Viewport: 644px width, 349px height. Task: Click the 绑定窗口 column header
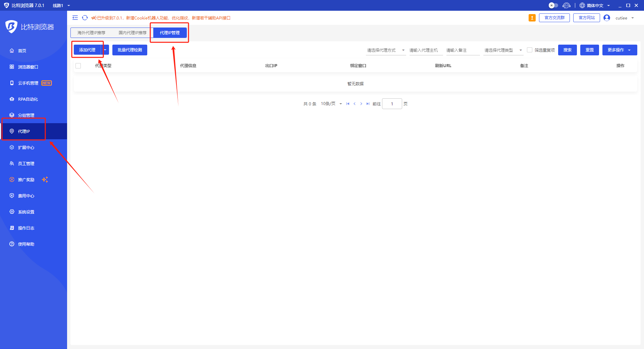[358, 66]
